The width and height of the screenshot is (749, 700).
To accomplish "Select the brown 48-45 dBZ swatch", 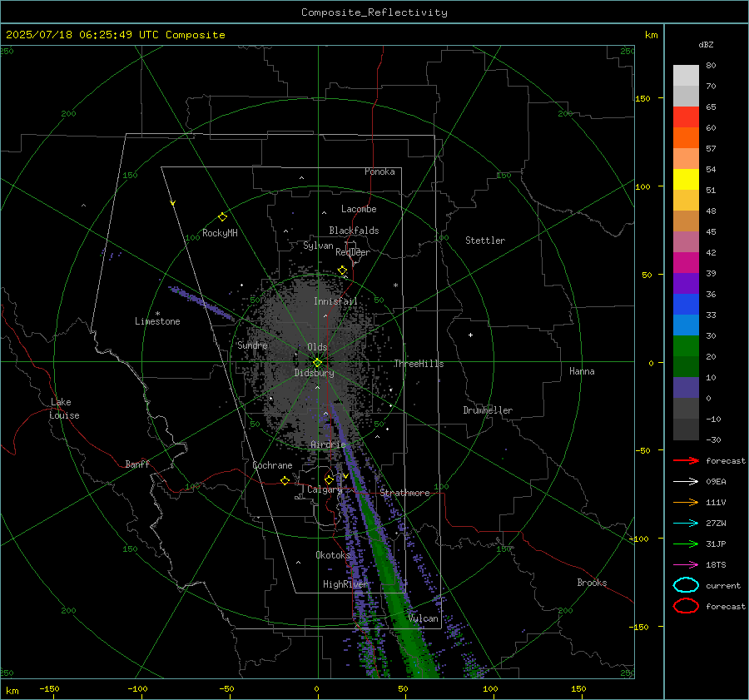I will [686, 221].
